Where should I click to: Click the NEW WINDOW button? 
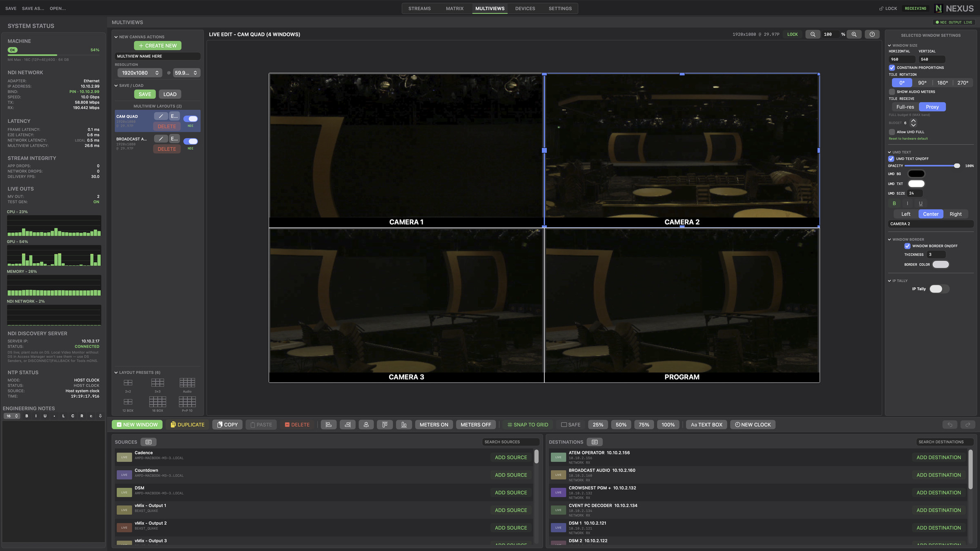[x=137, y=424]
